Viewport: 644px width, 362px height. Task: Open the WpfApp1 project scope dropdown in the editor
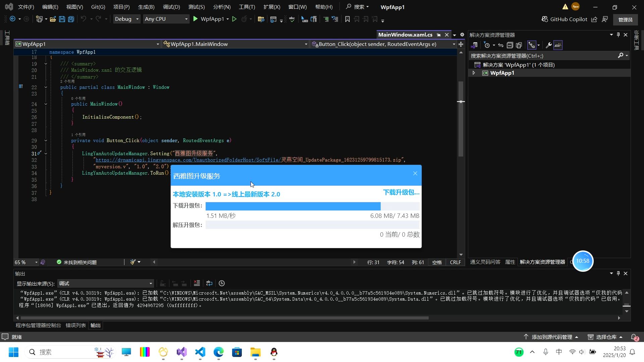[x=87, y=44]
